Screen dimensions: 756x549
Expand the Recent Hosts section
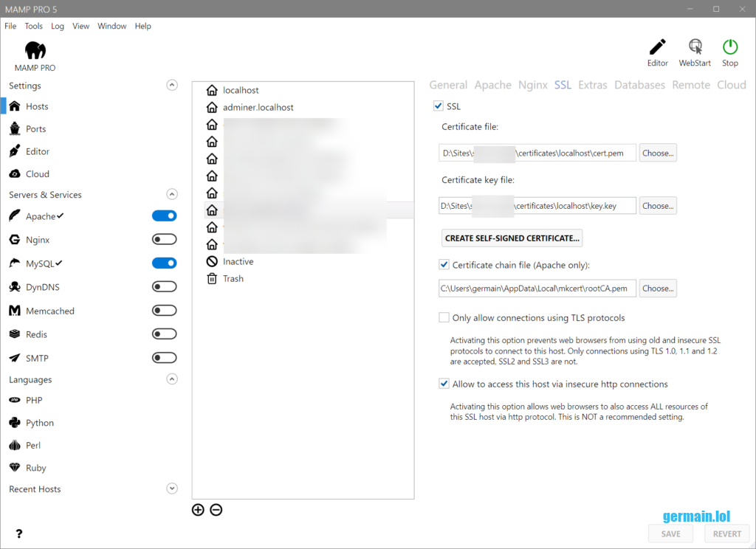(x=172, y=489)
